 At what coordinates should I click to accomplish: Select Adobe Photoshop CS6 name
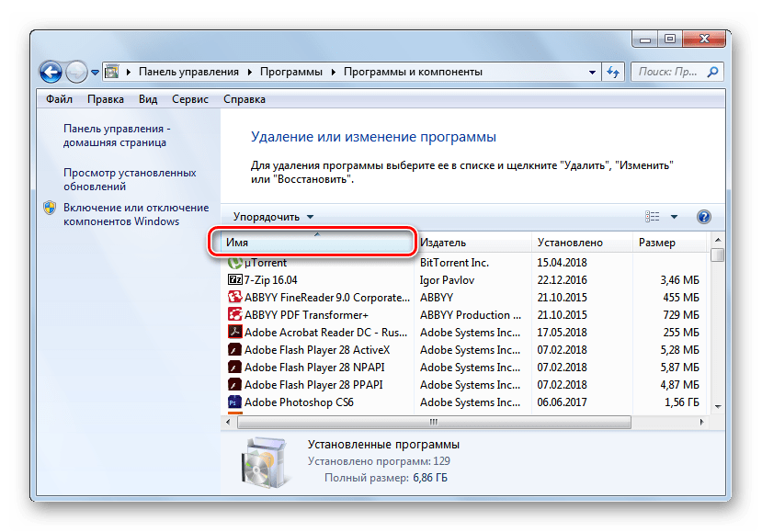(x=299, y=402)
